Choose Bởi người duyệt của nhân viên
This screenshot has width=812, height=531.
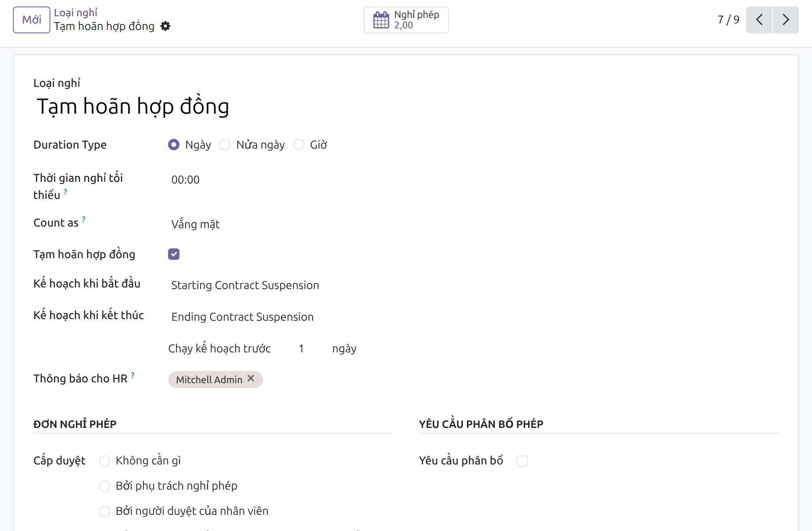click(105, 512)
